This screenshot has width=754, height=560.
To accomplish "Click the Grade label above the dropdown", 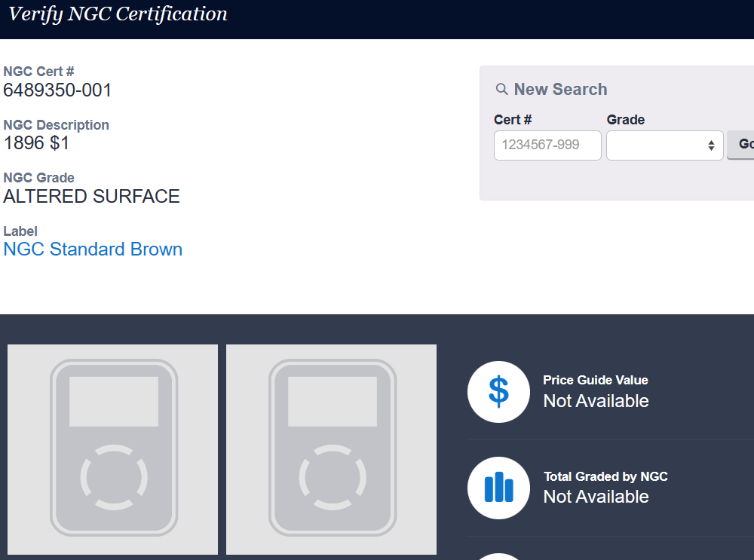I will point(625,120).
